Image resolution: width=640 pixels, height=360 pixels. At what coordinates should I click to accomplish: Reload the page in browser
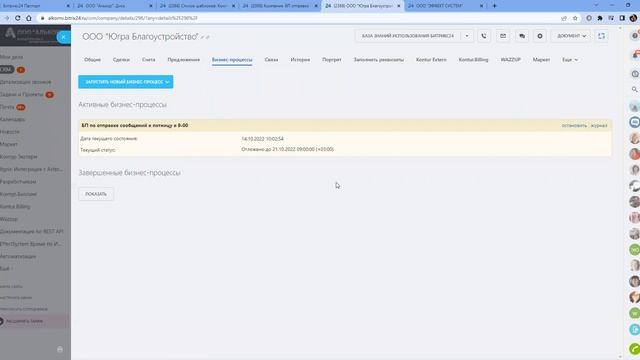(18, 18)
